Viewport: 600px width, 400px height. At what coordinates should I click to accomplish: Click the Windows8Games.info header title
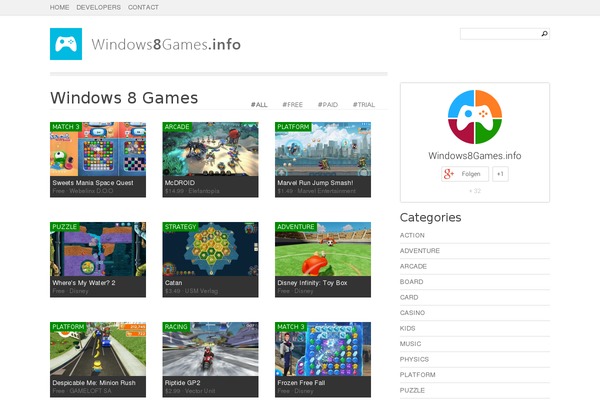click(x=166, y=44)
